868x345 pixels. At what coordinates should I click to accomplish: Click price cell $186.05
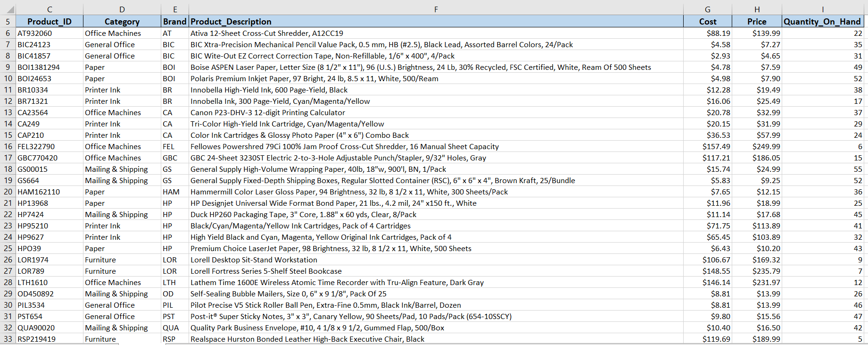[757, 158]
